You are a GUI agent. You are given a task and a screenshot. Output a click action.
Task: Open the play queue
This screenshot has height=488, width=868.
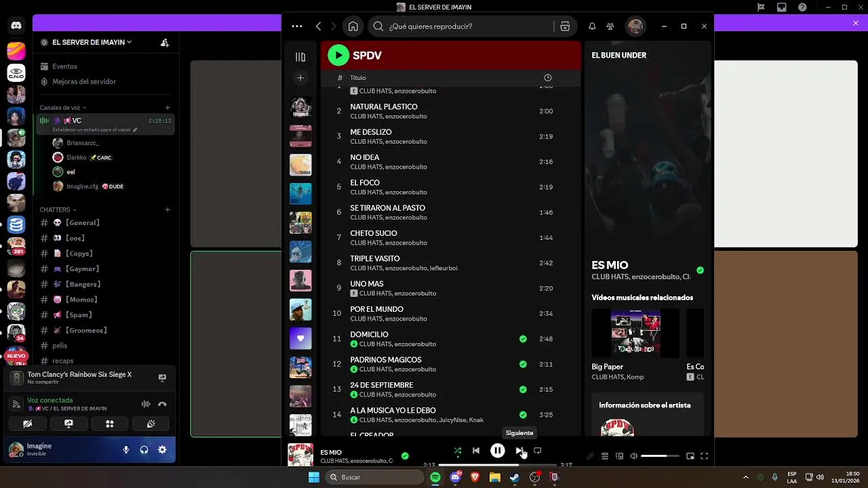[605, 456]
